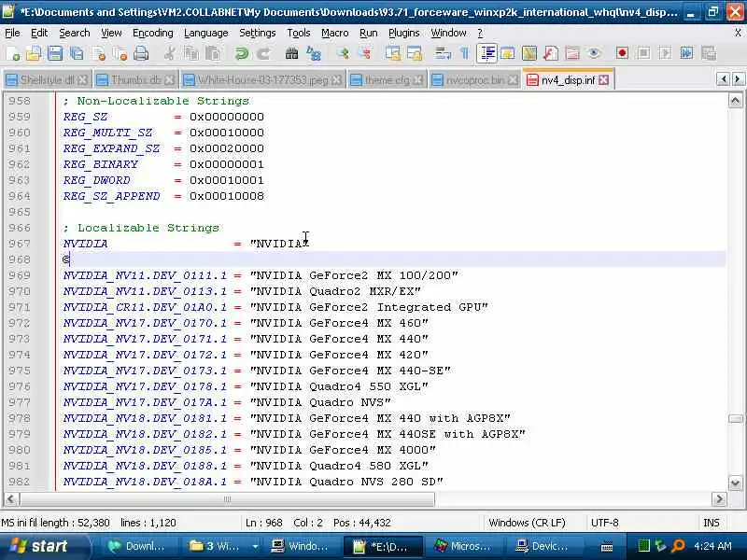Viewport: 747px width, 560px height.
Task: Click the Save All icon
Action: tap(77, 53)
